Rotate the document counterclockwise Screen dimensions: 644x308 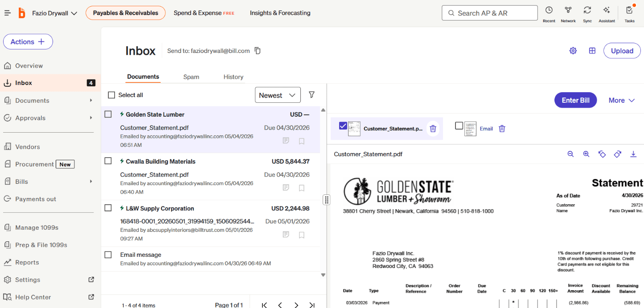tap(602, 154)
